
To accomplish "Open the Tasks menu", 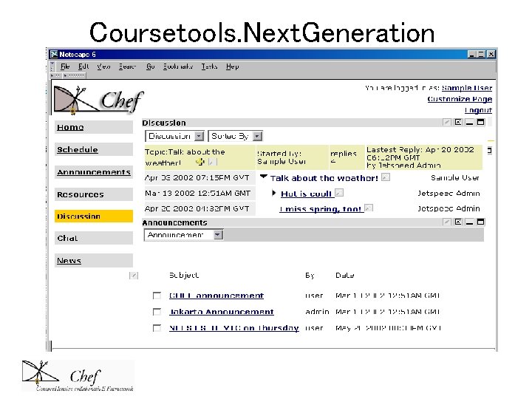I will [209, 66].
